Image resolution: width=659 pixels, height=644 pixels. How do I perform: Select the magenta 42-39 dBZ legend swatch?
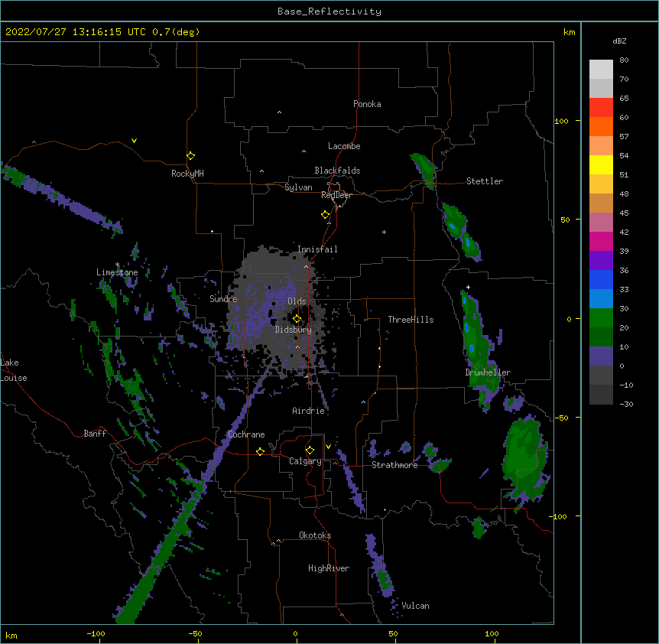tap(601, 241)
